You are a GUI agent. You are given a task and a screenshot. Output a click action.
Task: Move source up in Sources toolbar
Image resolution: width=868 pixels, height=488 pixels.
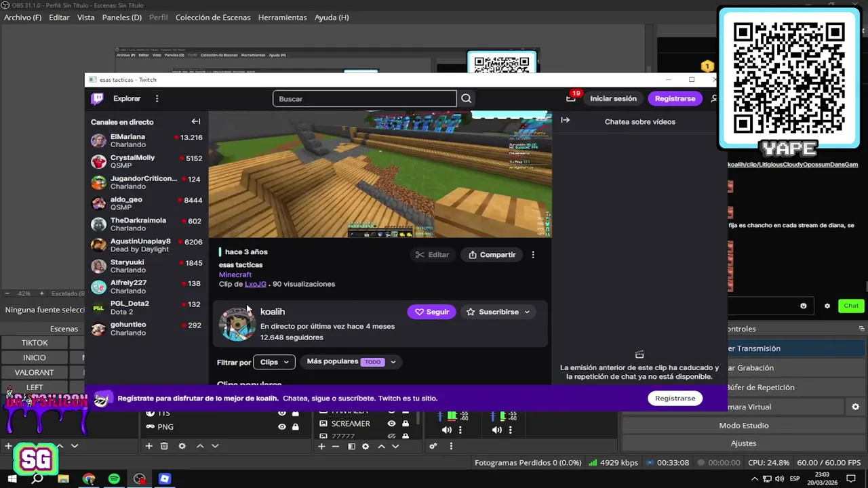(x=200, y=446)
